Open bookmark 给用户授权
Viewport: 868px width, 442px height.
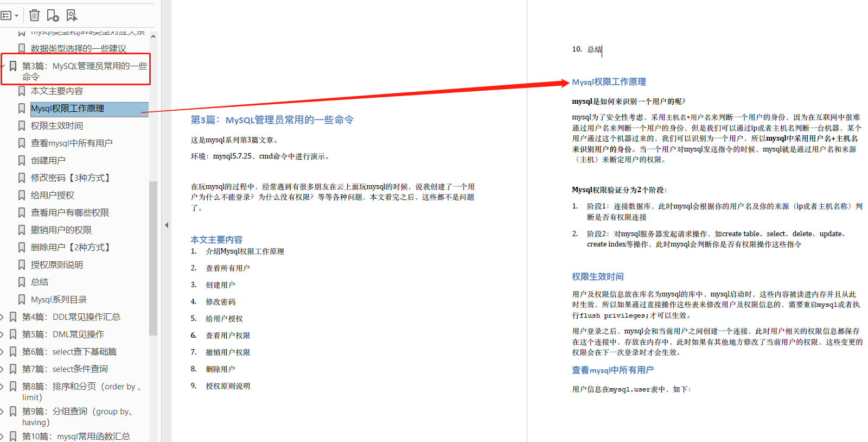point(53,195)
